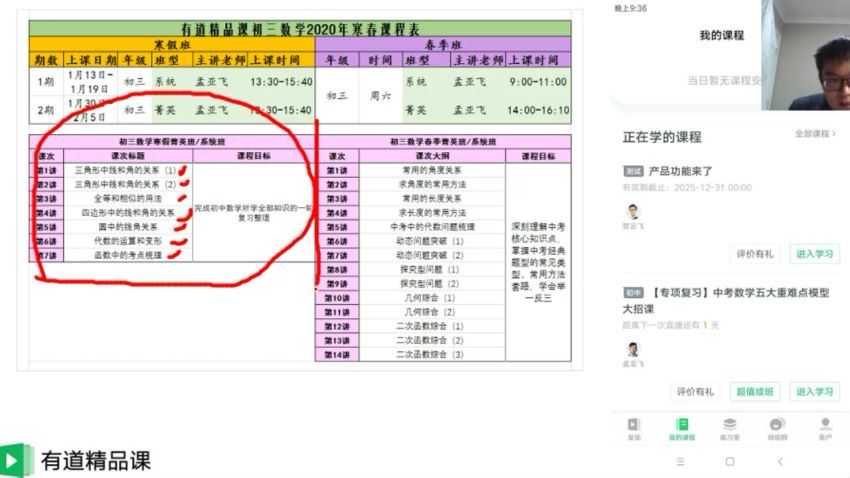Click 孟亚飞 teacher avatar under 专项复习 course
Screen dimensions: 850x478
(x=633, y=350)
